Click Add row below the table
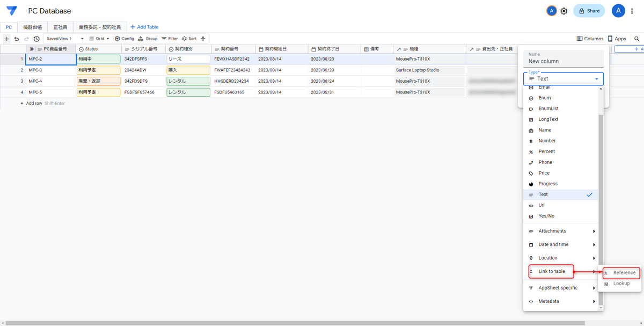The image size is (644, 326). pyautogui.click(x=34, y=103)
